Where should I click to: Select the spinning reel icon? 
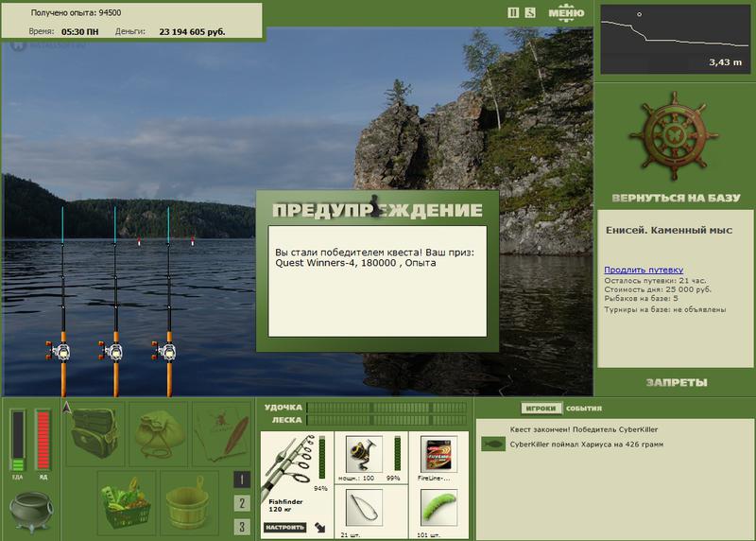pos(364,454)
